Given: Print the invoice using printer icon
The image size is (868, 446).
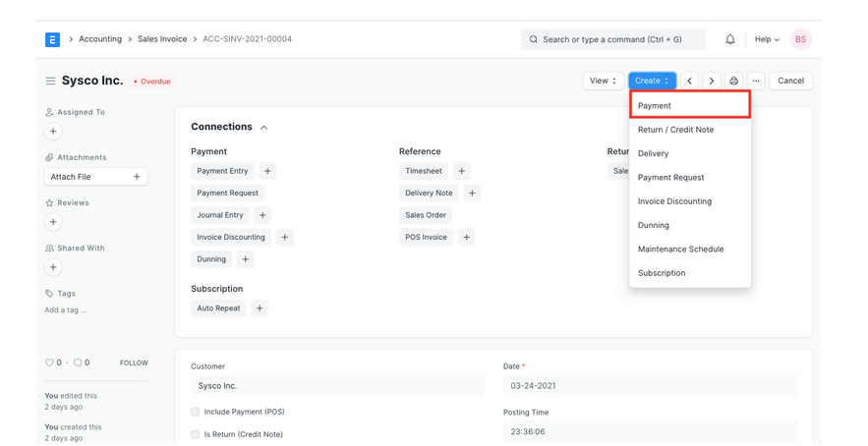Looking at the screenshot, I should click(733, 81).
